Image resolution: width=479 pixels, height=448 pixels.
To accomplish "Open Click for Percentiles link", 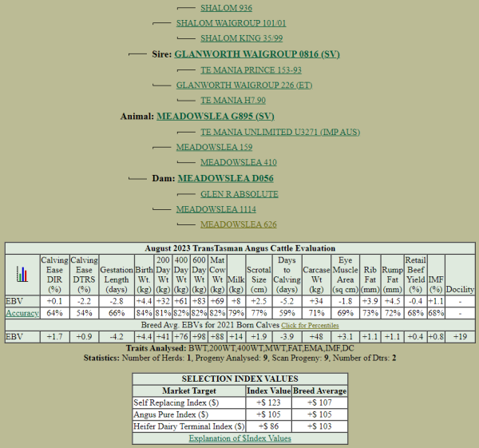I will point(310,326).
